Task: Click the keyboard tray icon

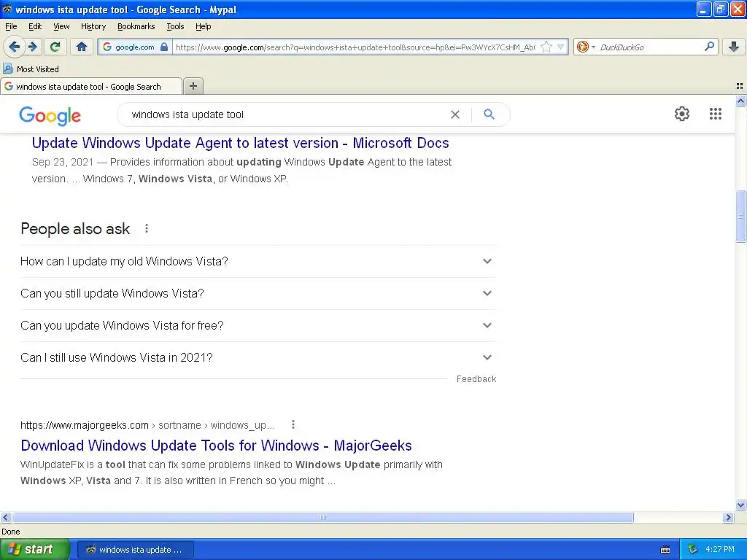Action: (665, 550)
